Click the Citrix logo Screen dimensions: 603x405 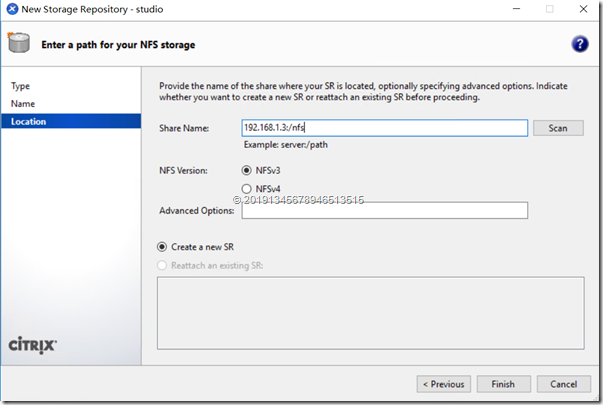(33, 343)
